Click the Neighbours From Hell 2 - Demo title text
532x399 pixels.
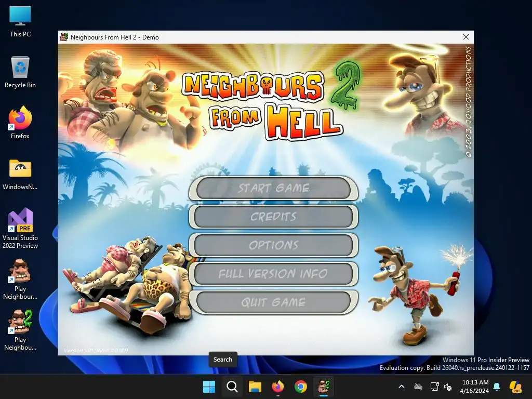[x=115, y=37]
